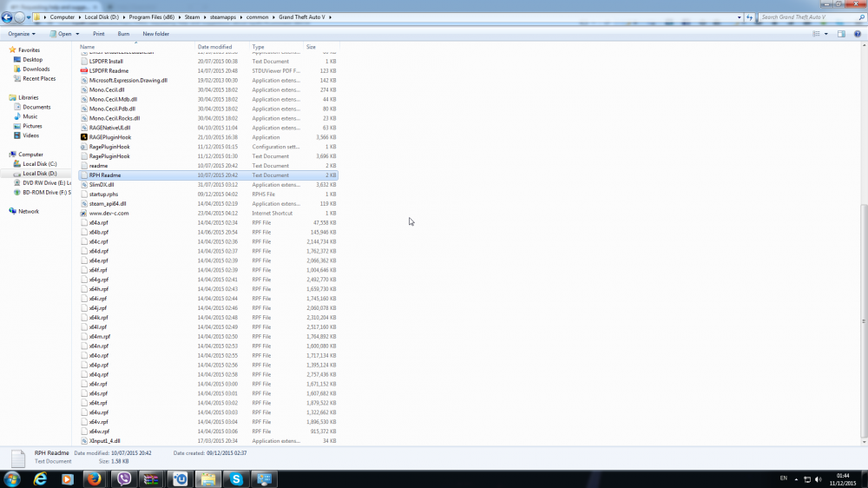Image resolution: width=868 pixels, height=488 pixels.
Task: Open Firefox from the taskbar
Action: click(95, 479)
